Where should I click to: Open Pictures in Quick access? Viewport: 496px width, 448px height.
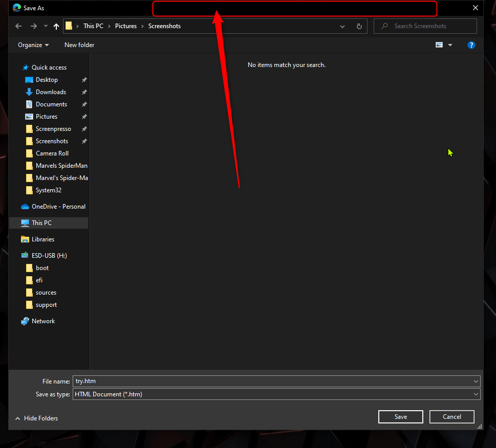tap(47, 117)
